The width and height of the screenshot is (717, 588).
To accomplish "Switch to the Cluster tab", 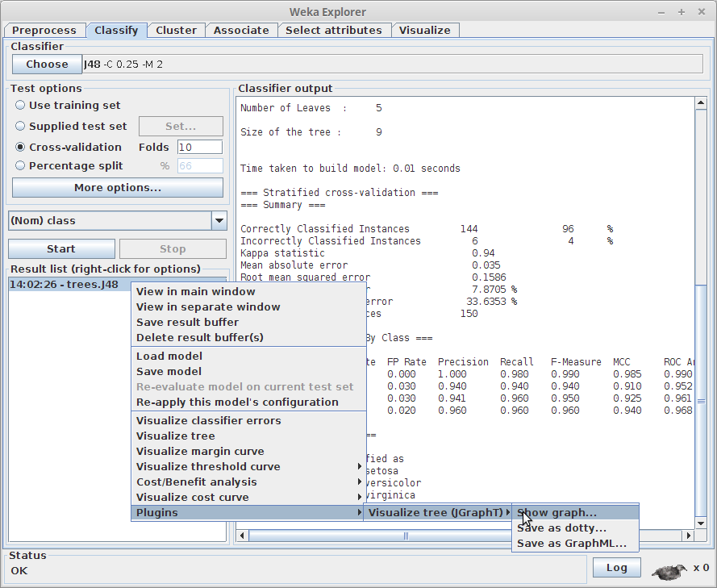I will [176, 30].
